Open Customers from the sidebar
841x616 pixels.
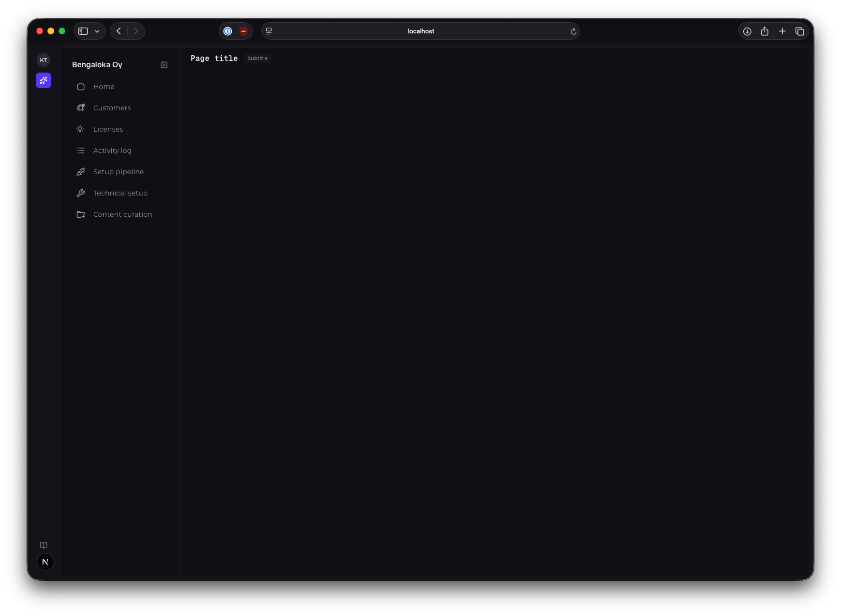(112, 107)
